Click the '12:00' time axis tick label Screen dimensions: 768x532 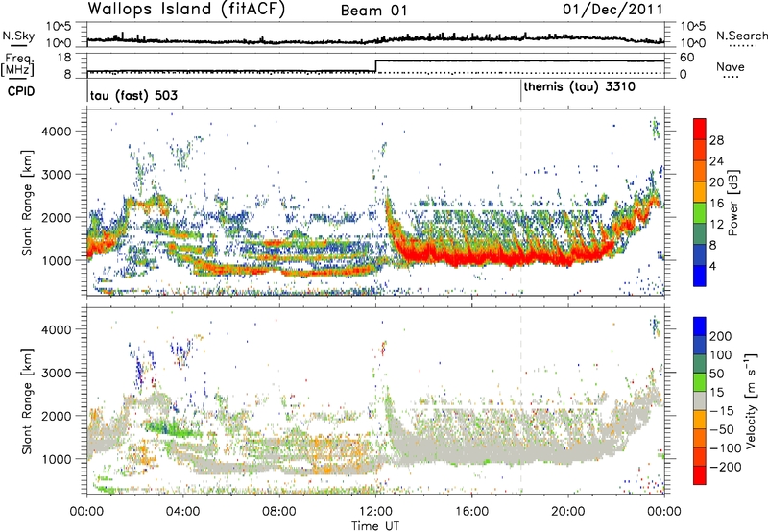click(x=375, y=512)
